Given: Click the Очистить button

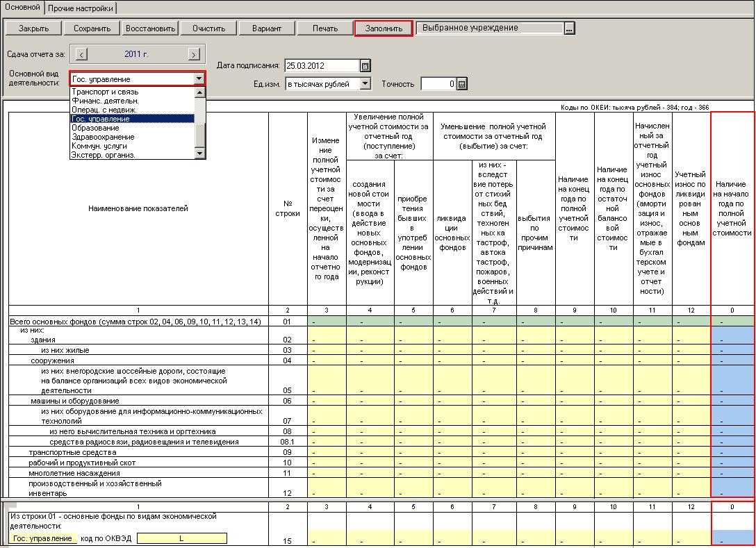Looking at the screenshot, I should click(x=208, y=28).
